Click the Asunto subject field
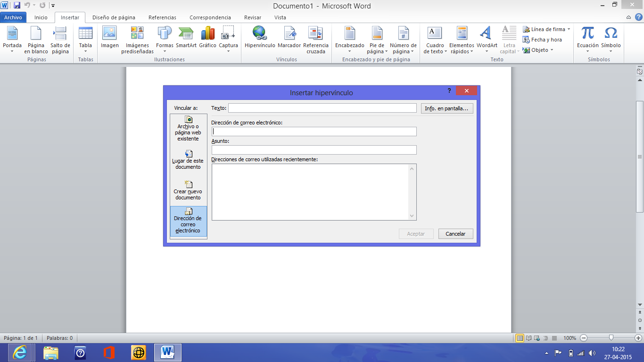Viewport: 644px width, 362px height. pos(314,150)
